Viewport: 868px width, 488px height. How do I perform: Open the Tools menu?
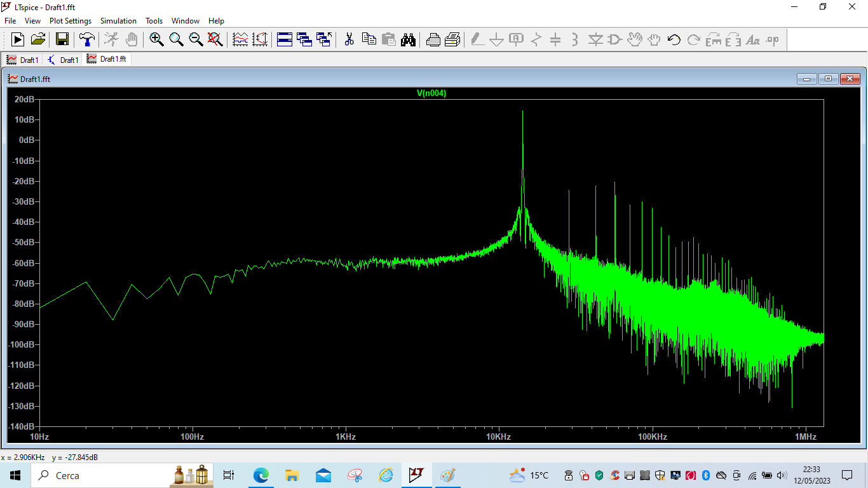pos(154,21)
